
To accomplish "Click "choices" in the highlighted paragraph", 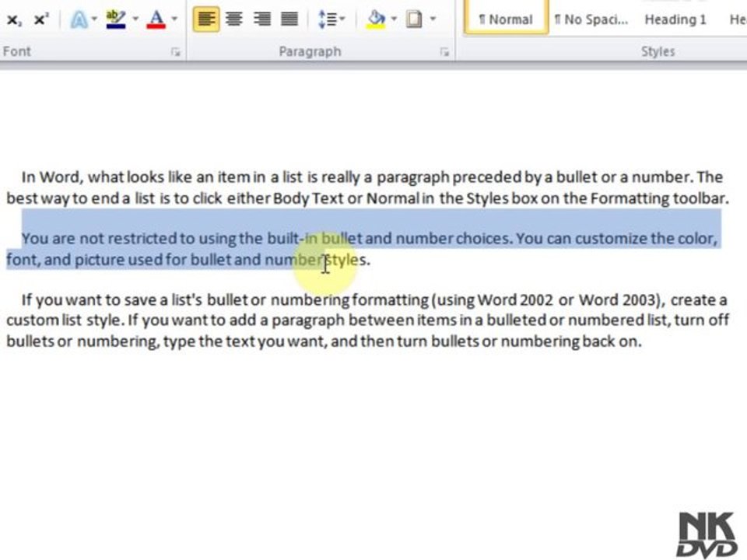I will 484,238.
